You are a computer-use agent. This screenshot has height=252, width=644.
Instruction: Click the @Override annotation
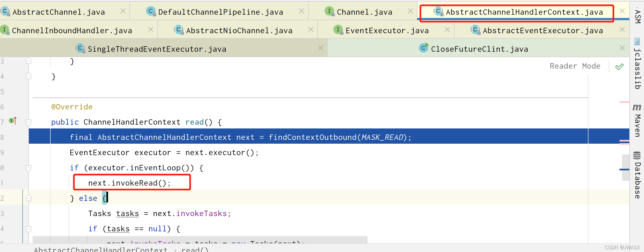point(72,107)
